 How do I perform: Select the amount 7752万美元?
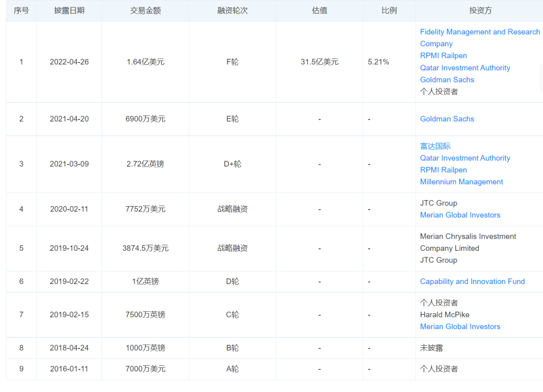click(145, 209)
